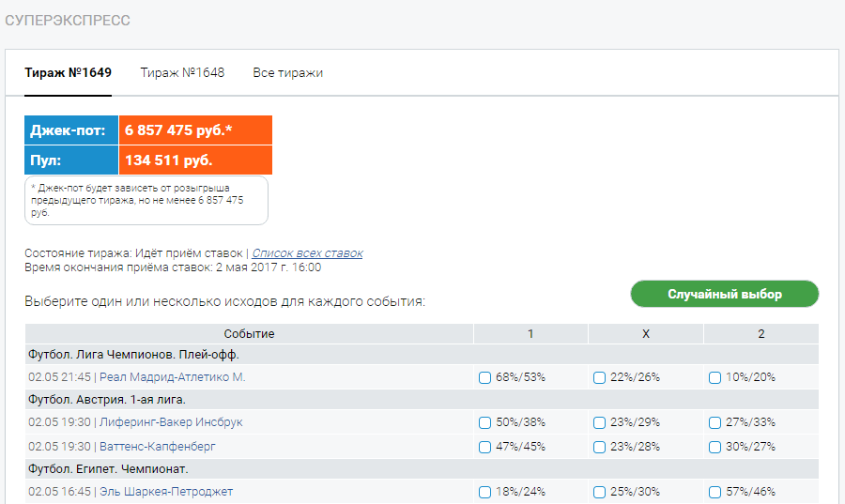Open the Лиферинг-Ваккер Инсбрук match link
Image resolution: width=845 pixels, height=504 pixels.
pos(171,422)
